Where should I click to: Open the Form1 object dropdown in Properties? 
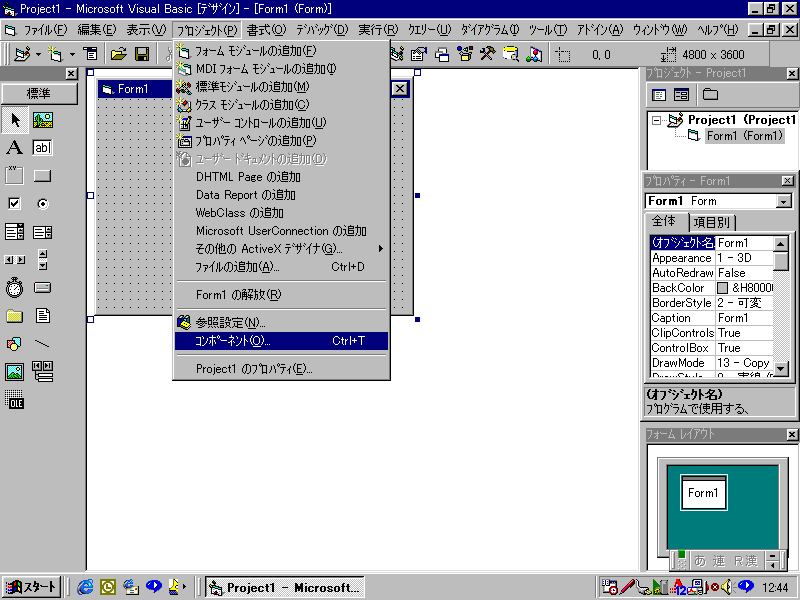point(784,202)
